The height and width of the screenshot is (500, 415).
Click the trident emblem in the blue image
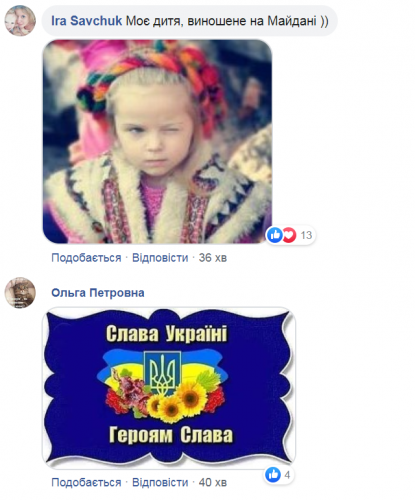pyautogui.click(x=162, y=372)
